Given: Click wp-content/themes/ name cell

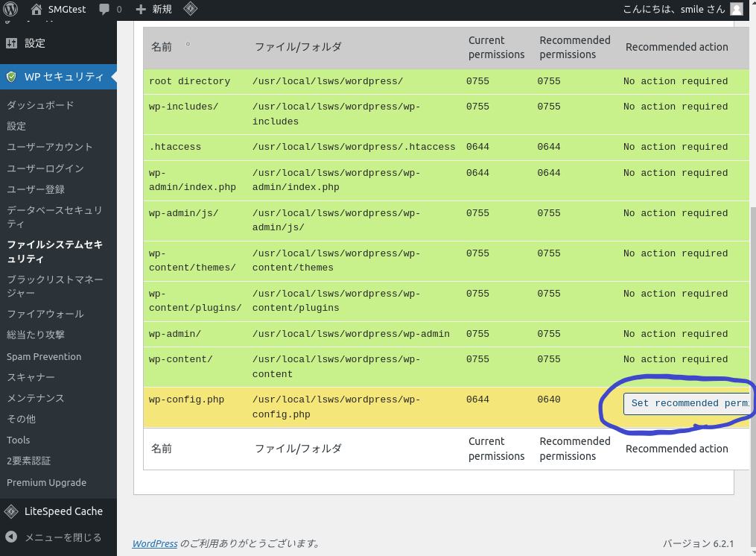Looking at the screenshot, I should tap(192, 260).
